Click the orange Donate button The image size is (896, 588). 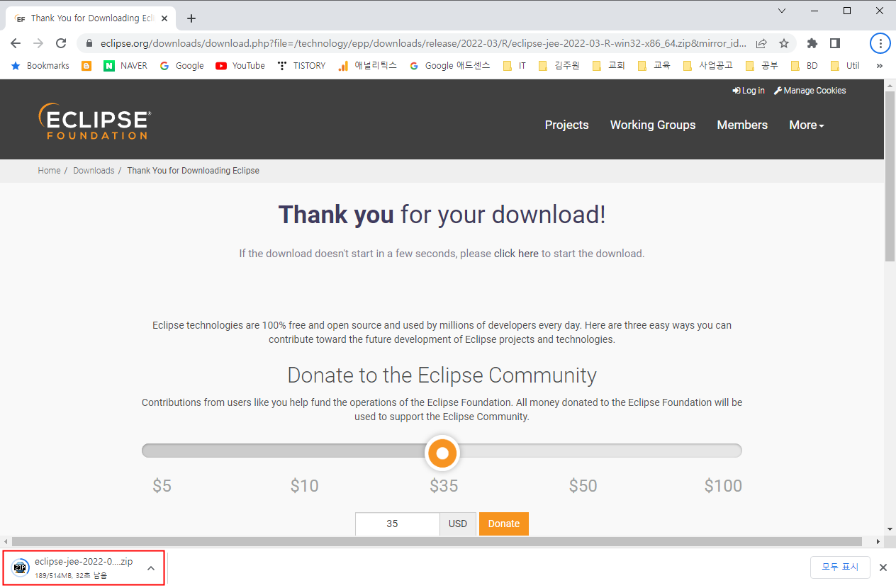point(504,524)
